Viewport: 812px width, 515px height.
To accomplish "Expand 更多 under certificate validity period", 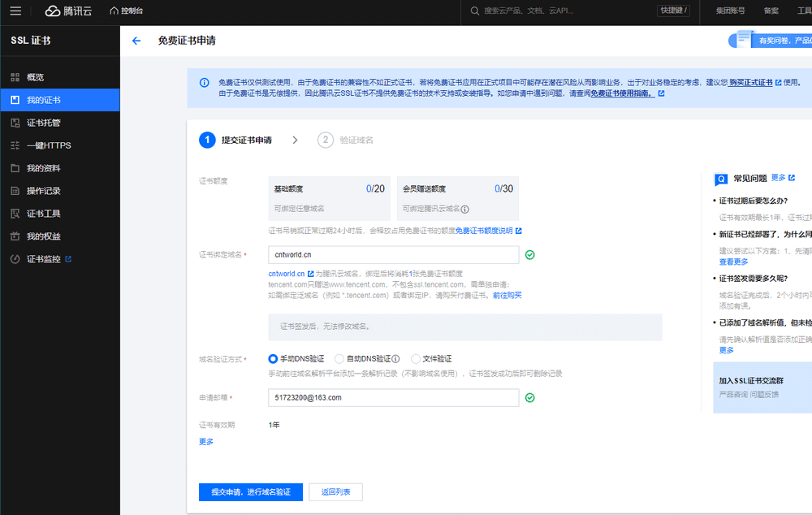I will click(206, 442).
